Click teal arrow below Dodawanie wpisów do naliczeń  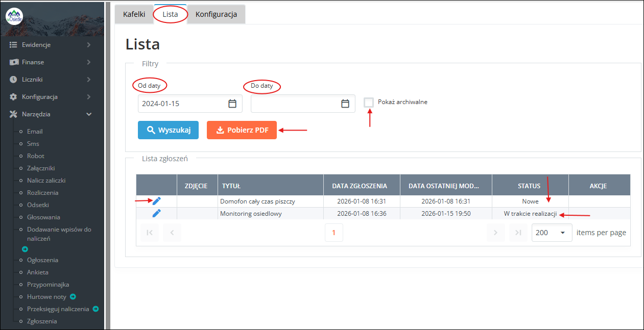pyautogui.click(x=25, y=249)
